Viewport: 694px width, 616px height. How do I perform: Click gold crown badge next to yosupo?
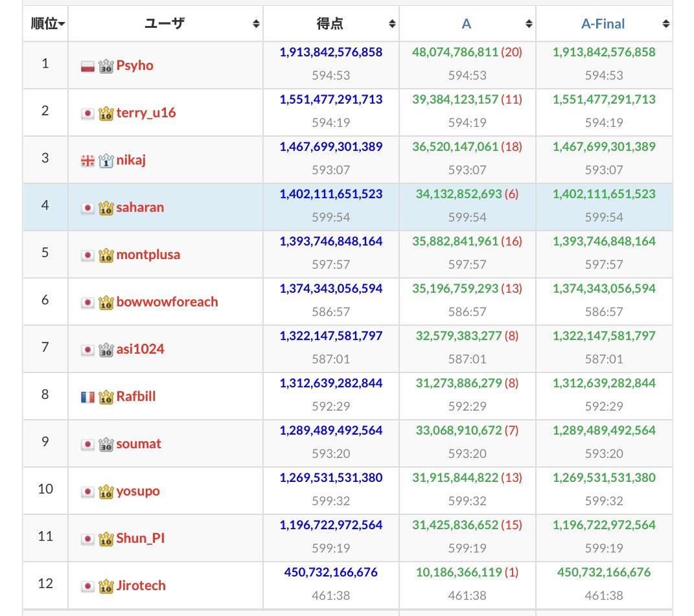(x=106, y=492)
